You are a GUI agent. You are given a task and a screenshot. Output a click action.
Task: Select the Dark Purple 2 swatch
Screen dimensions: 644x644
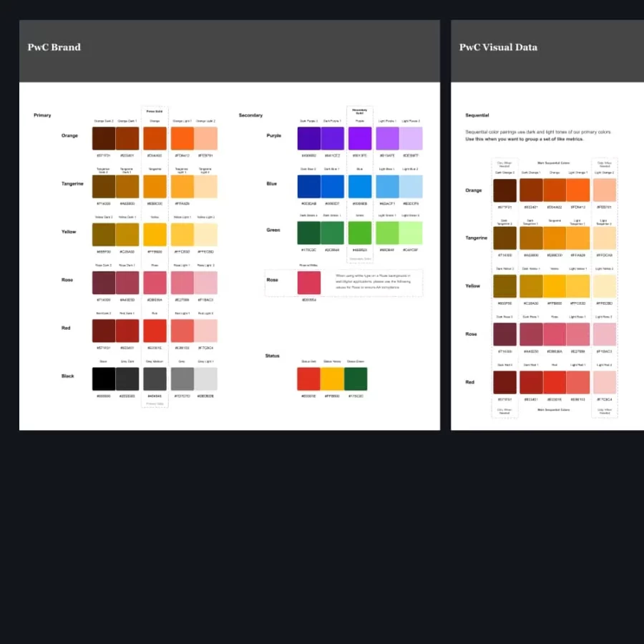(x=309, y=138)
